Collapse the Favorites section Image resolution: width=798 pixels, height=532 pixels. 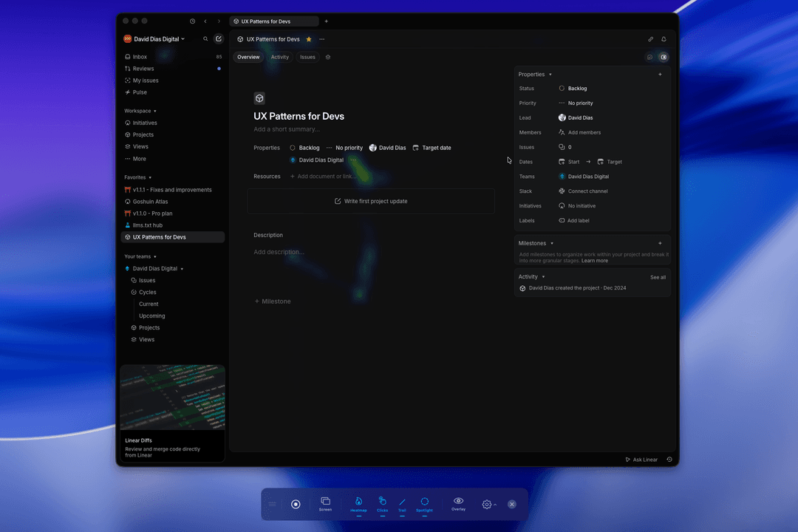coord(137,177)
